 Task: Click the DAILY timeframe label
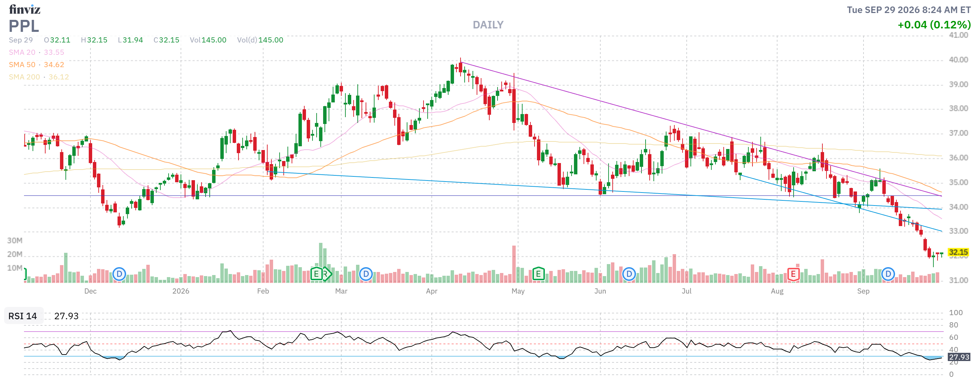[488, 25]
